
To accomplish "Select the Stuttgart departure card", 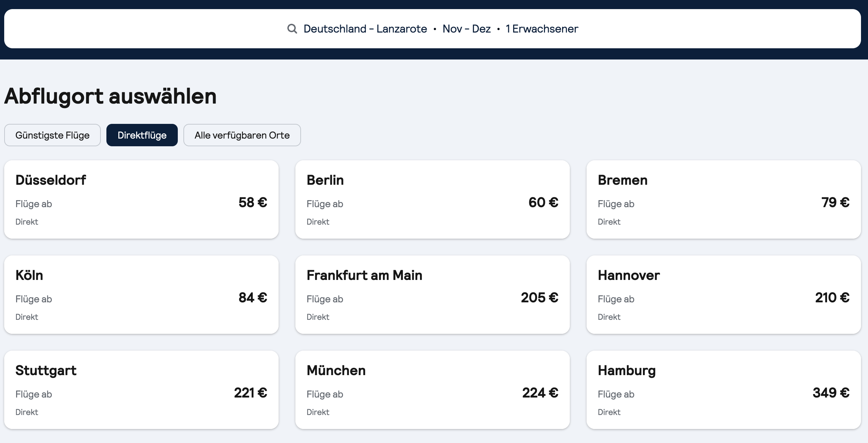I will click(x=141, y=390).
